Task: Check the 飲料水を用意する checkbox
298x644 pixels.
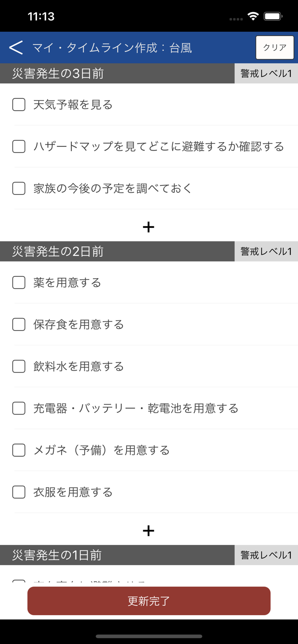Action: coord(18,367)
